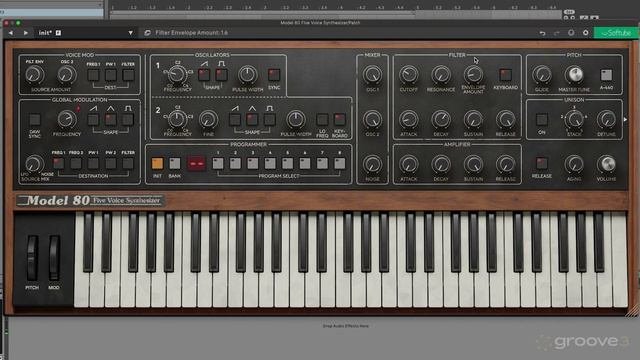Click the Pitch GLIDE knob

542,75
